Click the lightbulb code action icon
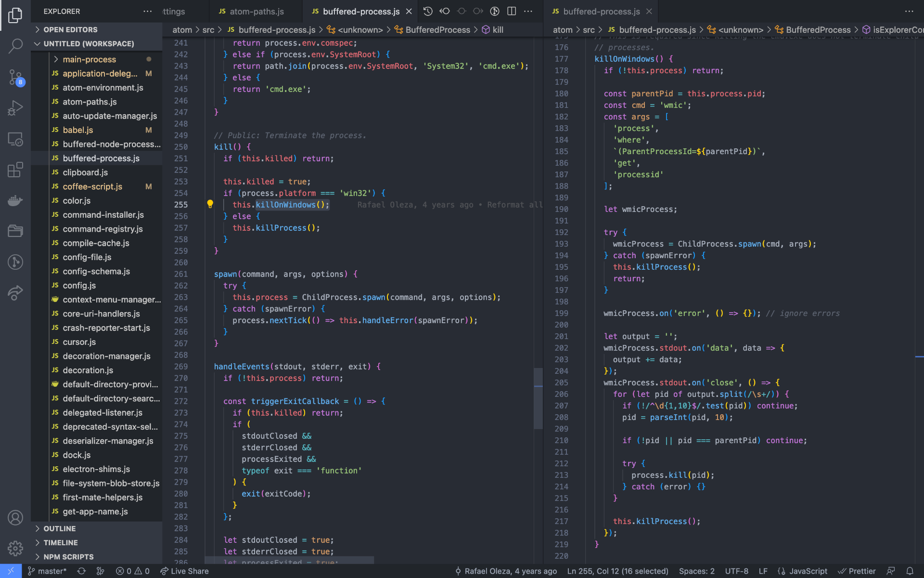This screenshot has width=924, height=578. pyautogui.click(x=210, y=204)
